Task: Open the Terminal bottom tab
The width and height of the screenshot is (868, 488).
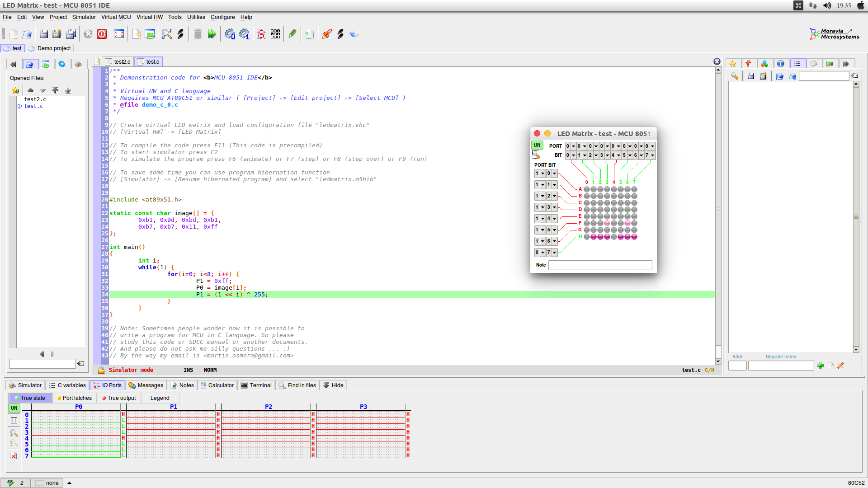Action: pyautogui.click(x=256, y=385)
